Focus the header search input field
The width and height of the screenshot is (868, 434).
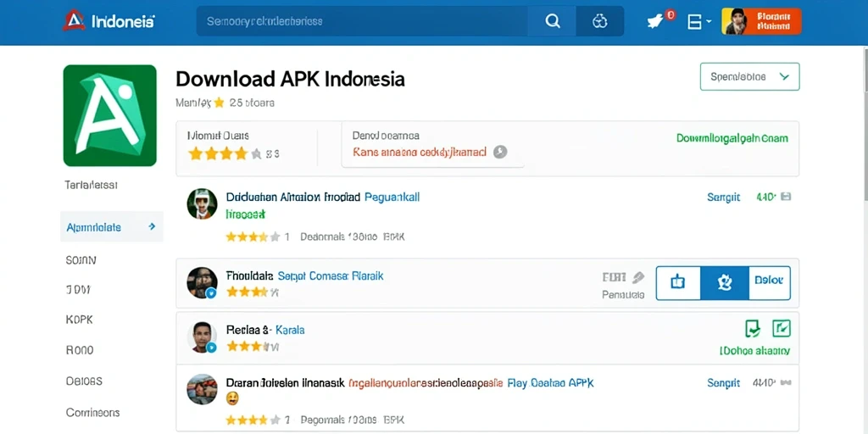pyautogui.click(x=362, y=21)
